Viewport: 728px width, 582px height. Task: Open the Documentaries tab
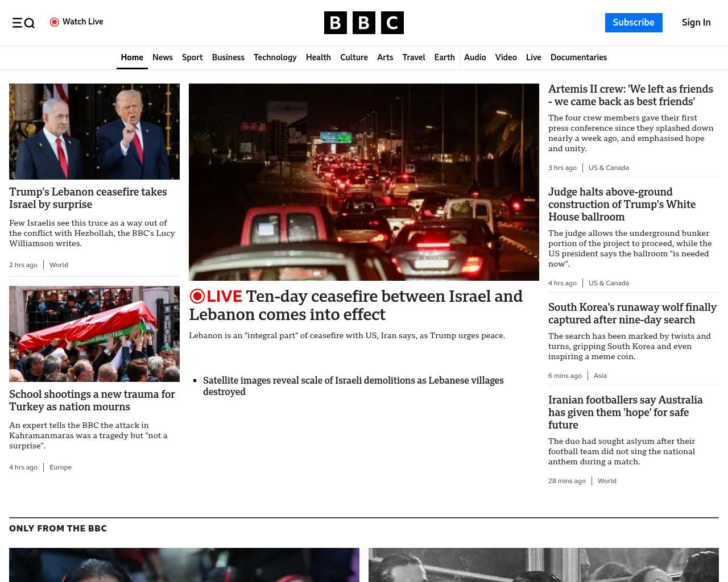coord(578,57)
